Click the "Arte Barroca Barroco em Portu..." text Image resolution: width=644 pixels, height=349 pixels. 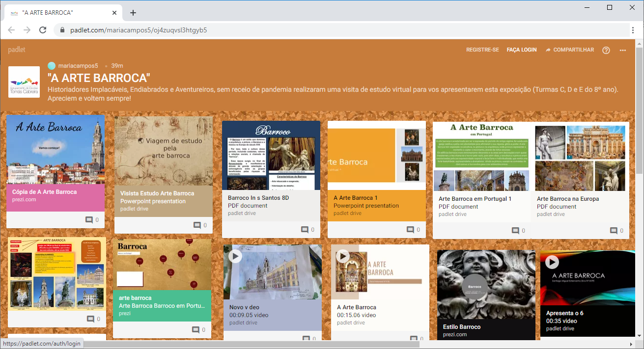162,306
